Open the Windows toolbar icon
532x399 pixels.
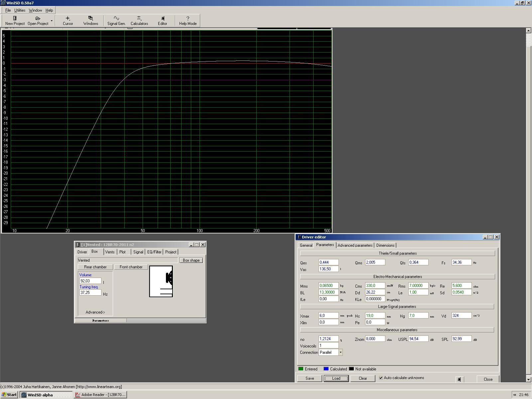point(90,20)
